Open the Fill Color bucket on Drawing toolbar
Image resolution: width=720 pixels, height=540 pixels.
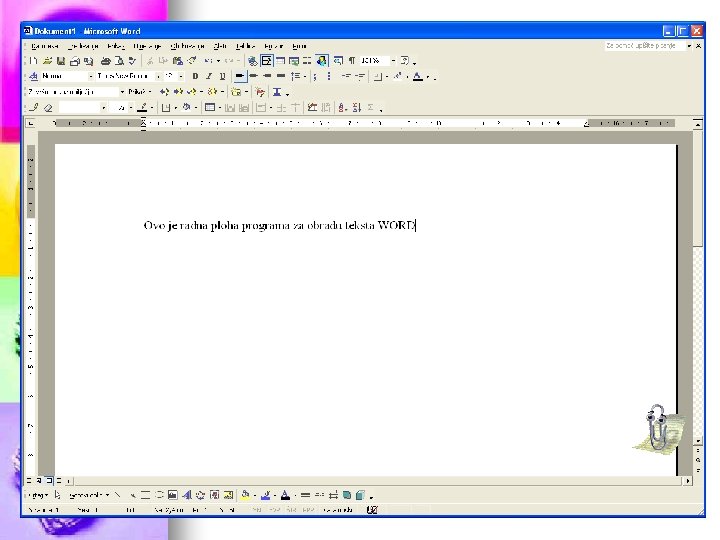245,495
